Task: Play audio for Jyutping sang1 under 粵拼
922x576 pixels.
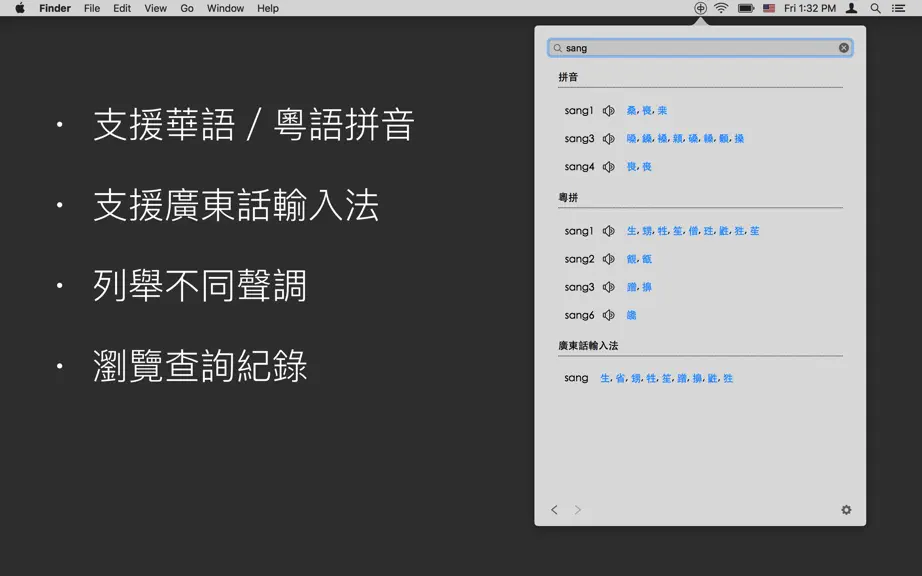Action: pos(609,231)
